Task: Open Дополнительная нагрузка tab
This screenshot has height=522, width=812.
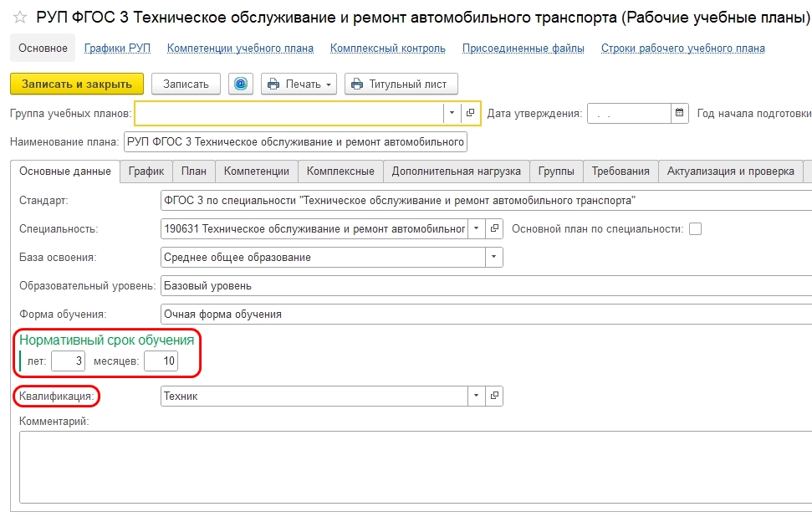Action: click(x=457, y=171)
